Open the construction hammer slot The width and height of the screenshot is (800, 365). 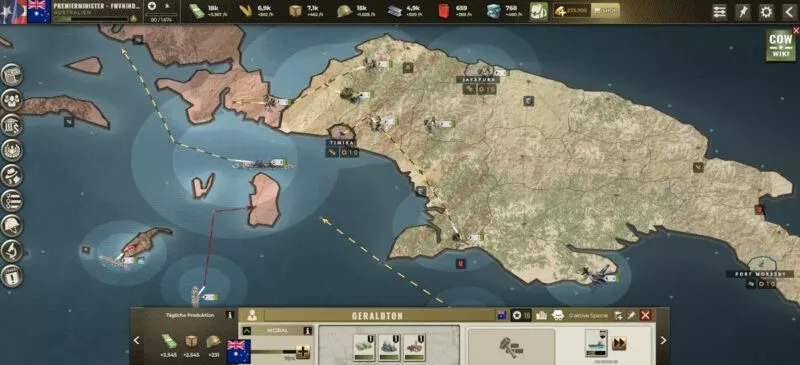[511, 346]
